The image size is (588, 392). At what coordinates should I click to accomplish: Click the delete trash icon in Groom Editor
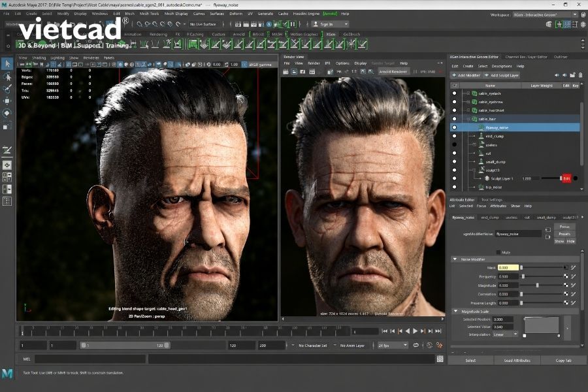(581, 75)
